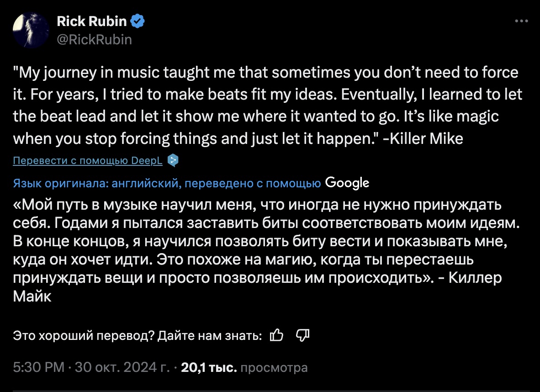Click "Киллер Майк" attribution in Russian translation
The height and width of the screenshot is (392, 540).
[x=475, y=278]
